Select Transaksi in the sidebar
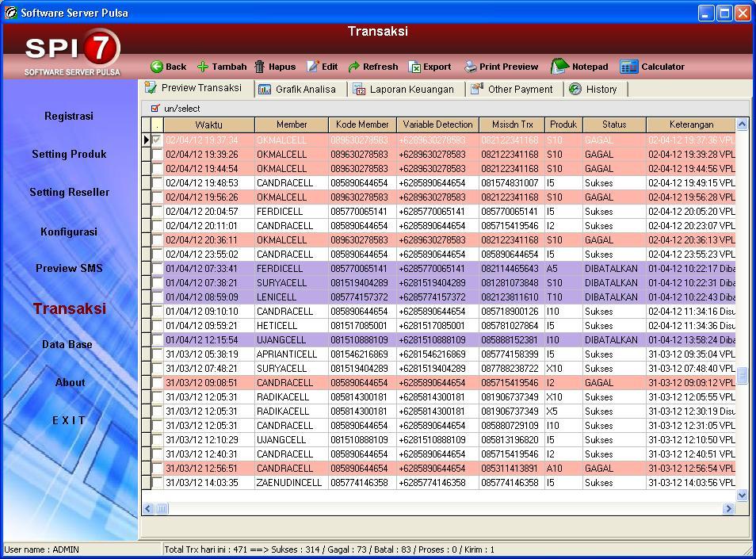This screenshot has height=559, width=756. [70, 308]
